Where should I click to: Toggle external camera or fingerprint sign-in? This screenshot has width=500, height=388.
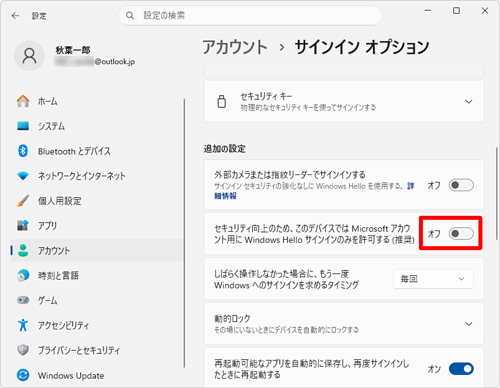point(461,185)
